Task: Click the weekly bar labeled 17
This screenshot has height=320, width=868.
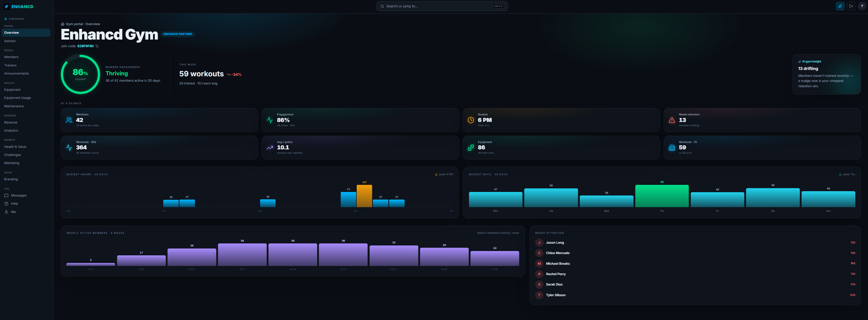Action: click(x=141, y=261)
